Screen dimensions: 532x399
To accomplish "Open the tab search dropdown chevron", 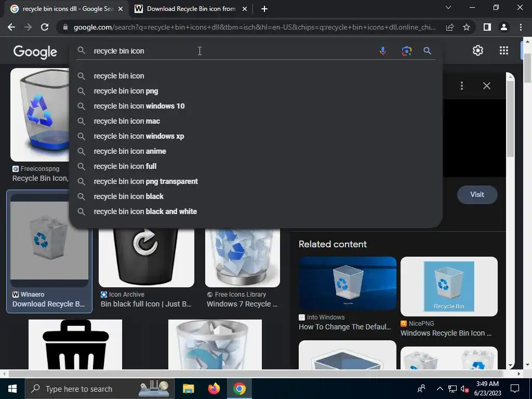I will [448, 7].
